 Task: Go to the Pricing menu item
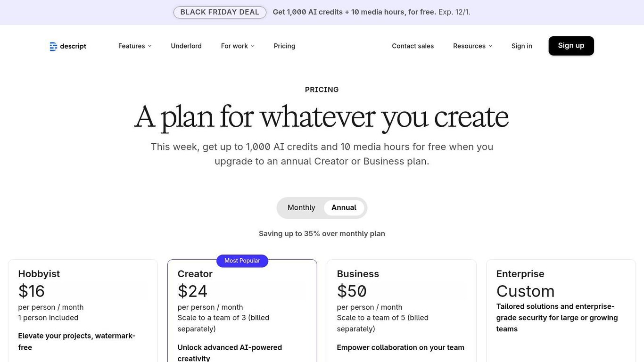tap(284, 46)
